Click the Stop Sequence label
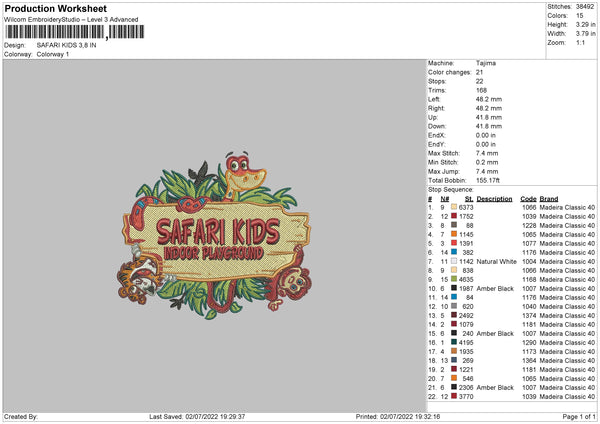Image resolution: width=600 pixels, height=424 pixels. [x=451, y=190]
